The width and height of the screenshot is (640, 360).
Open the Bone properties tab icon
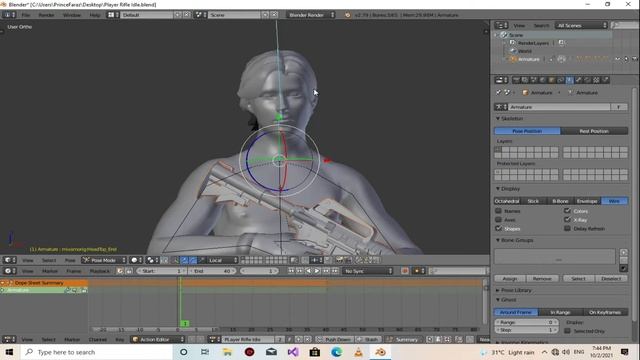pyautogui.click(x=578, y=80)
